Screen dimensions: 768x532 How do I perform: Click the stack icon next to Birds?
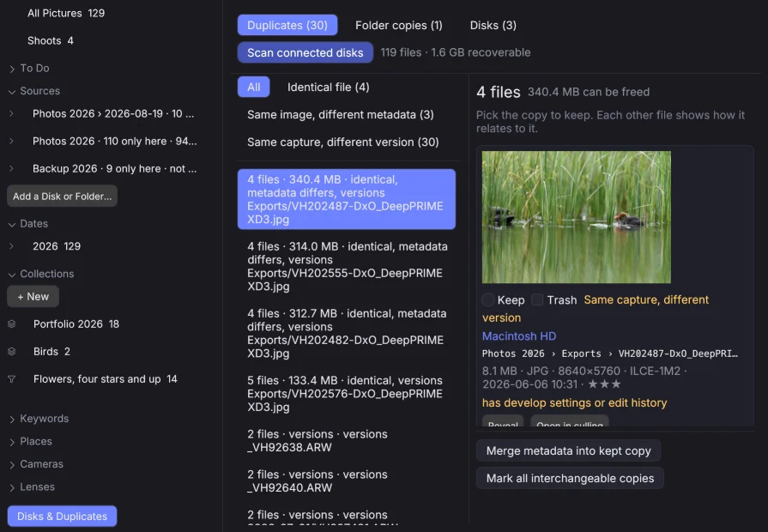pos(12,351)
